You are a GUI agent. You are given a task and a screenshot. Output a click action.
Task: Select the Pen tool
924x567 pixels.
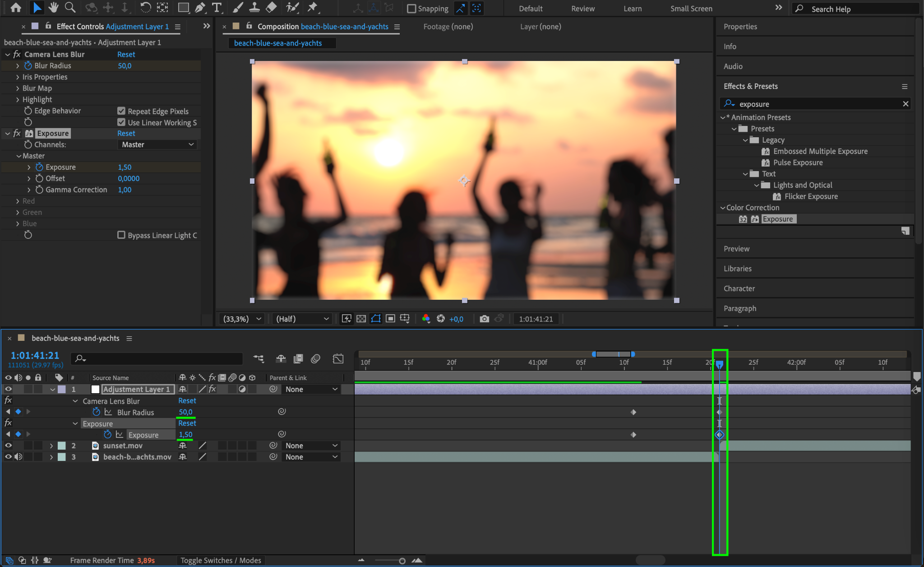(200, 8)
